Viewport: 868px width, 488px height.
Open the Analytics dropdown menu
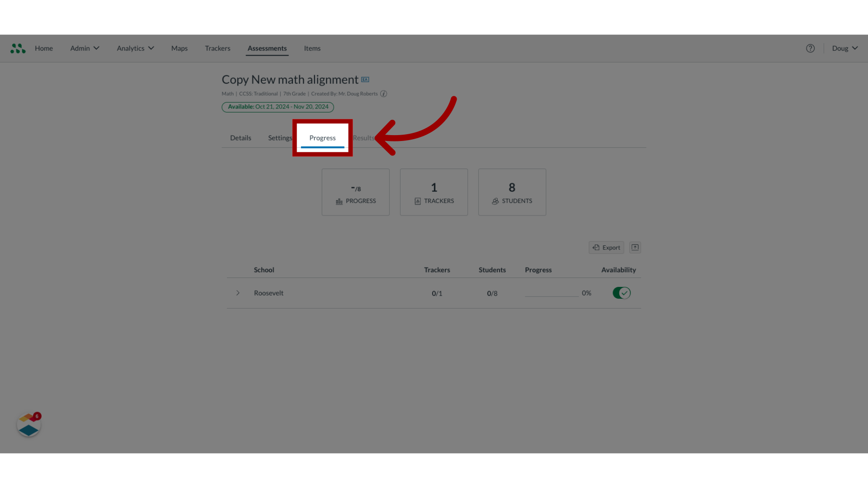[135, 48]
